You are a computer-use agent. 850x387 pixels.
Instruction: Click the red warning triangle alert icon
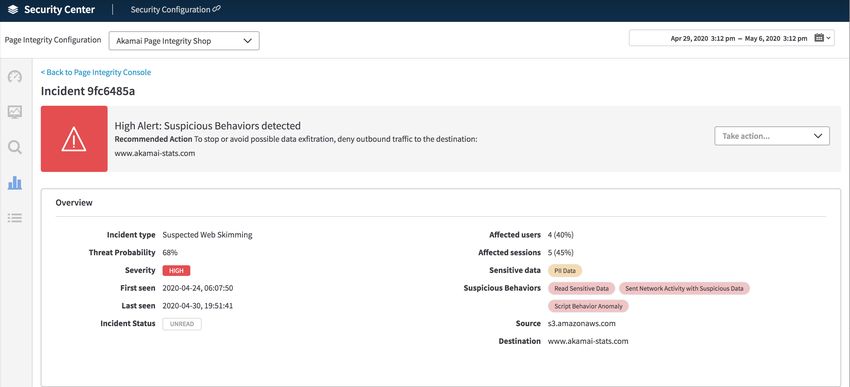pos(74,139)
